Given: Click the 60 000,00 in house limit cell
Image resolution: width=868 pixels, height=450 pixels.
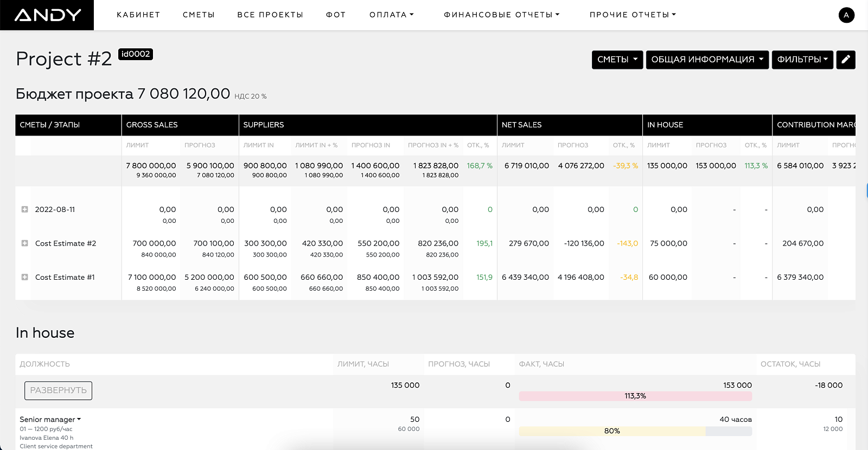Looking at the screenshot, I should click(668, 277).
